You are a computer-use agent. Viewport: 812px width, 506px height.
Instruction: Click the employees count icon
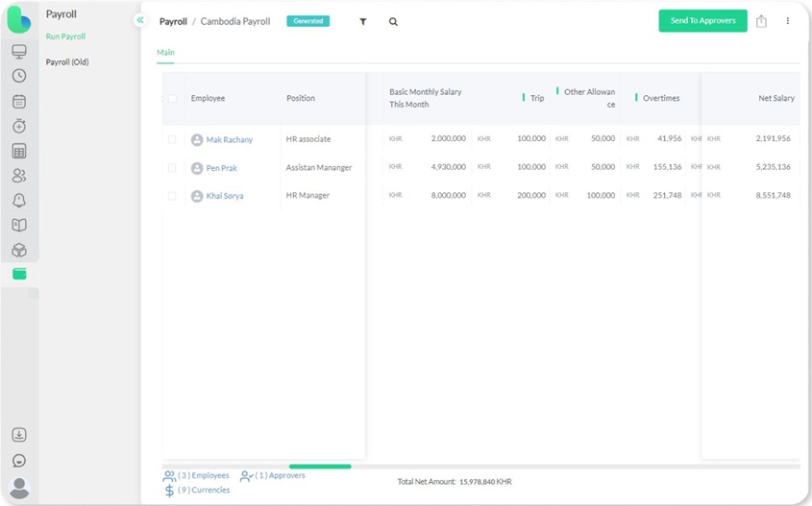pyautogui.click(x=169, y=475)
